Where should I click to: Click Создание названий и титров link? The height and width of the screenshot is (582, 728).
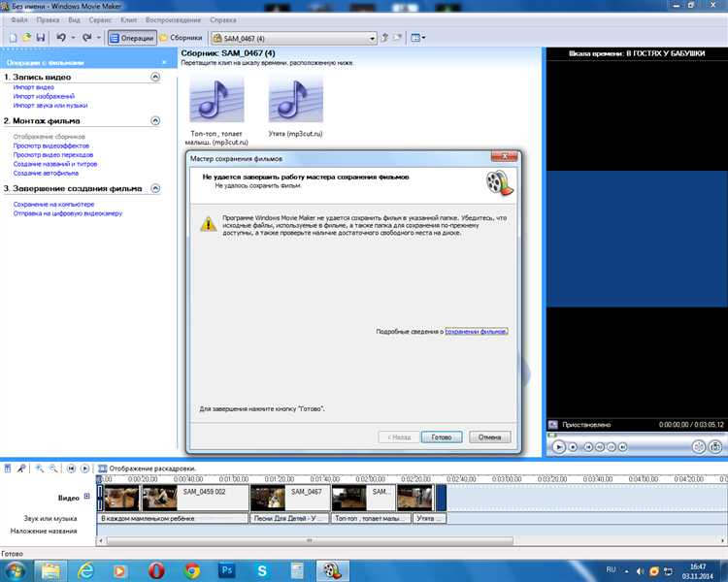[55, 164]
